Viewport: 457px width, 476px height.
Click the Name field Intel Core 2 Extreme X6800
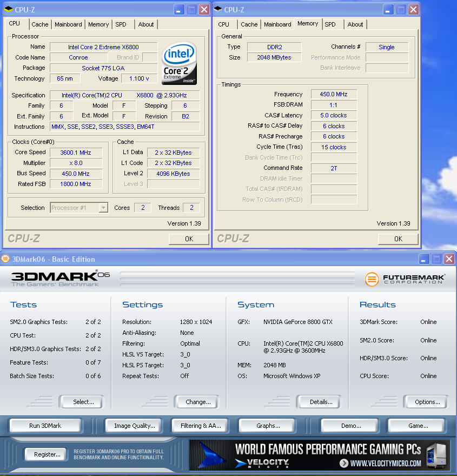[x=103, y=47]
